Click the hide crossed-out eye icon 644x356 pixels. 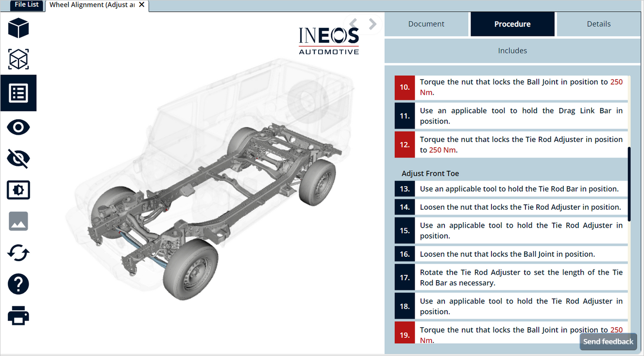tap(18, 159)
